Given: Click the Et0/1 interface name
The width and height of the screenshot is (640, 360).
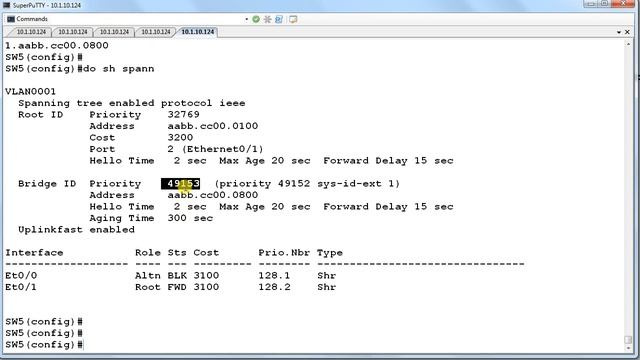Looking at the screenshot, I should [x=21, y=287].
